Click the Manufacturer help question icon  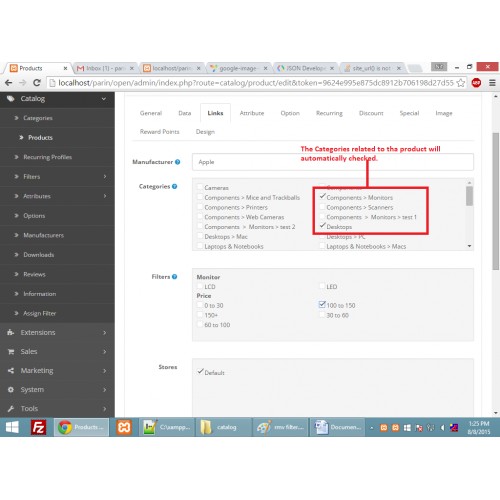[x=178, y=162]
